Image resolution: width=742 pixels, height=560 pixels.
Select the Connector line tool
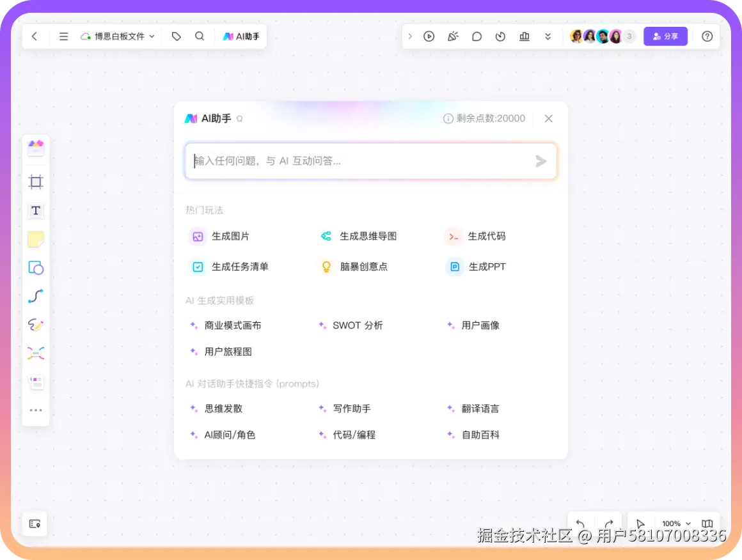(x=36, y=296)
